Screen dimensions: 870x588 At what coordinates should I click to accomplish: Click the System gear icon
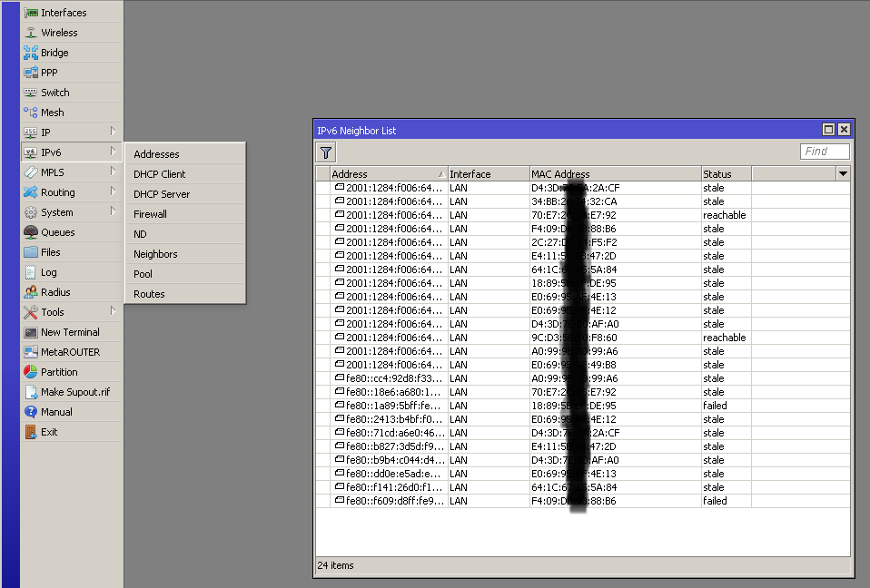tap(31, 211)
